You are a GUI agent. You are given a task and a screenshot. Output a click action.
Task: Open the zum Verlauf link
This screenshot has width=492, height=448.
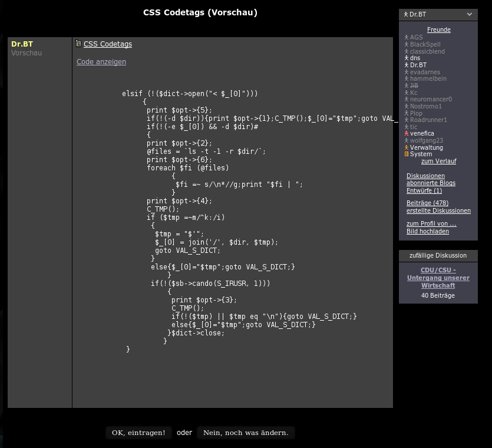click(438, 161)
